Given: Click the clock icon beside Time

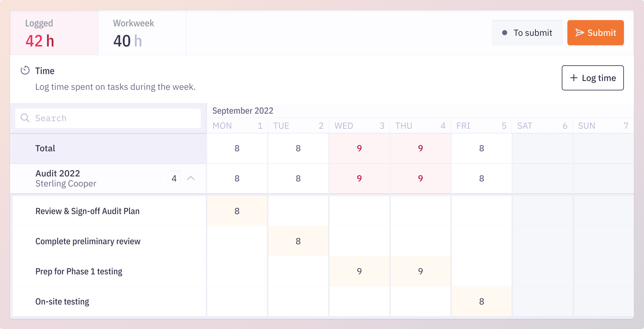Looking at the screenshot, I should click(25, 70).
